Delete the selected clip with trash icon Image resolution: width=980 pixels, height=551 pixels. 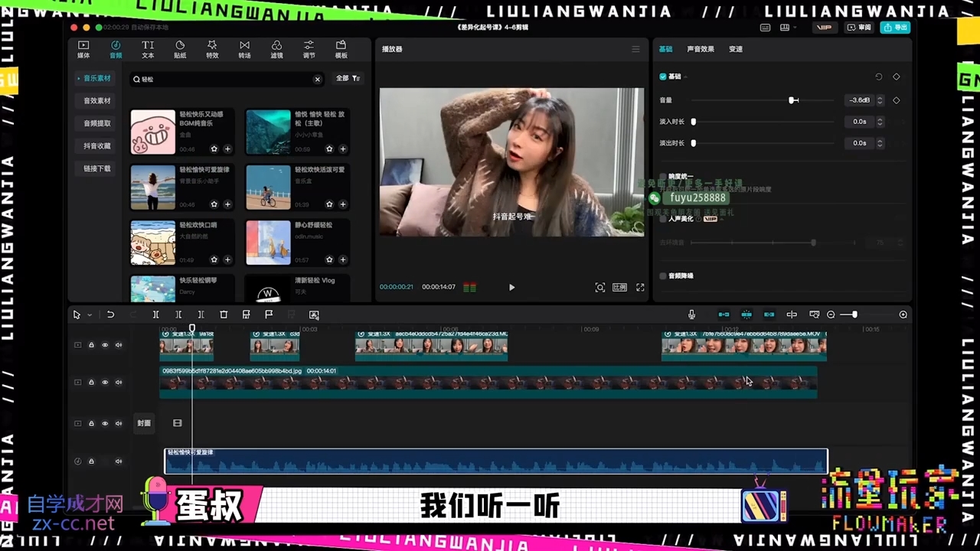tap(224, 315)
